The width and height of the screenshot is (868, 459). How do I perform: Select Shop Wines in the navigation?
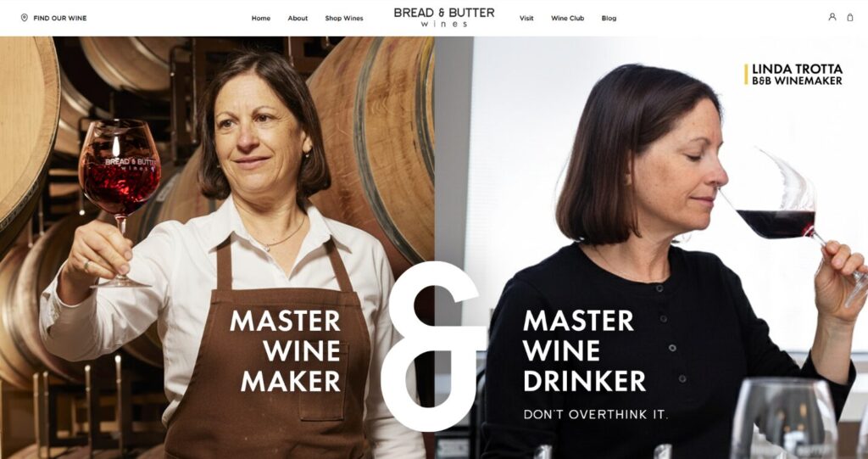(x=344, y=19)
